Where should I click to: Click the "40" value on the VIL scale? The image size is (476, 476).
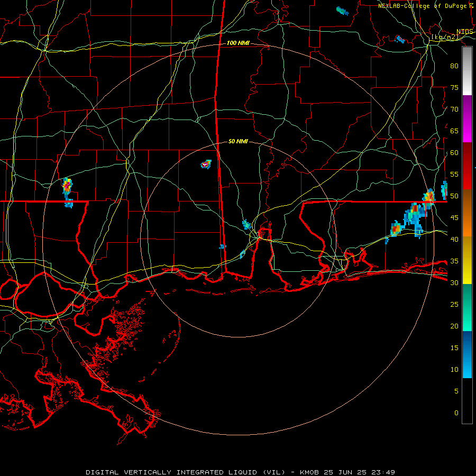pyautogui.click(x=454, y=240)
